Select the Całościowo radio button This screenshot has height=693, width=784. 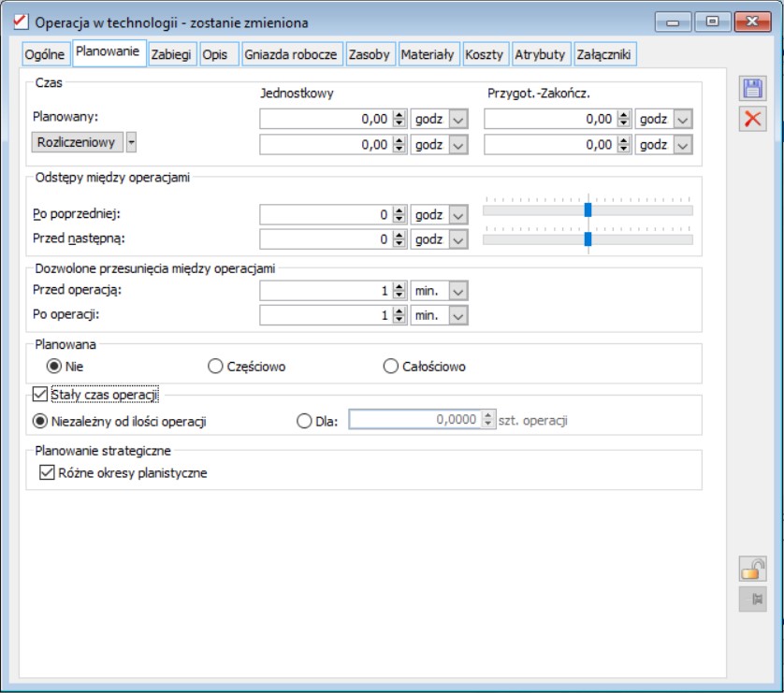[390, 367]
